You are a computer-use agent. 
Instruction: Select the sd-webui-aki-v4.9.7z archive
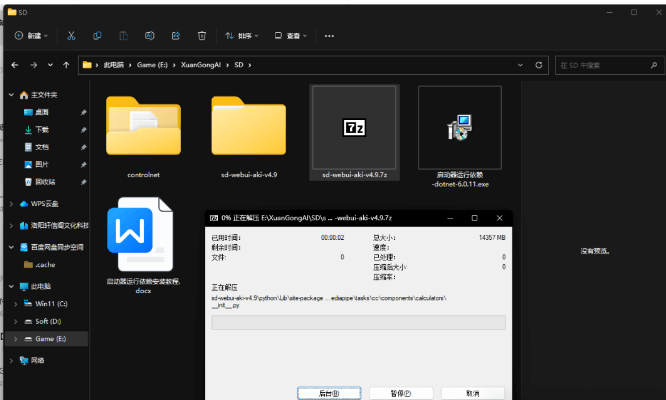pos(355,132)
